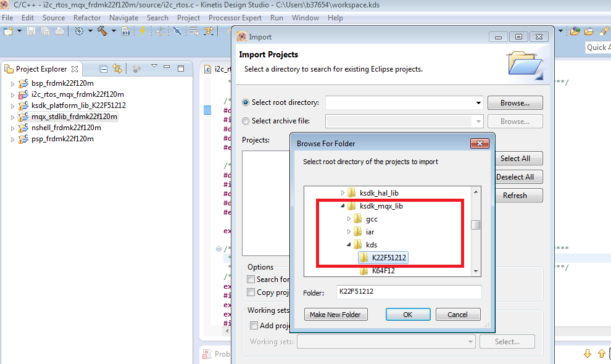Maximize the Project Explorer view
Image resolution: width=611 pixels, height=364 pixels.
click(181, 68)
